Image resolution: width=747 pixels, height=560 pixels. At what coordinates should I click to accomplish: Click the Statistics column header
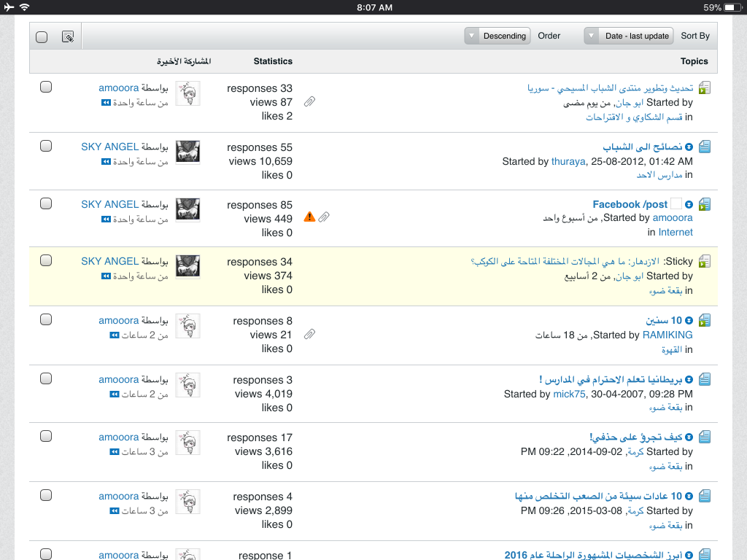point(273,61)
